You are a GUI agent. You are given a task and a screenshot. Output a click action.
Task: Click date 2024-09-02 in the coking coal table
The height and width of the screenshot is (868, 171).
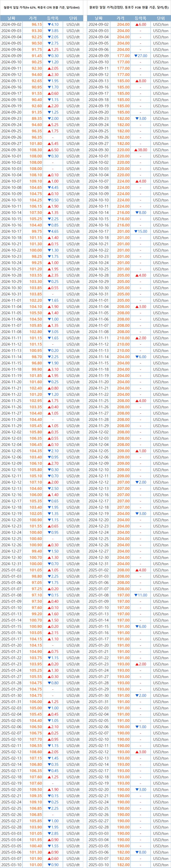(99, 25)
